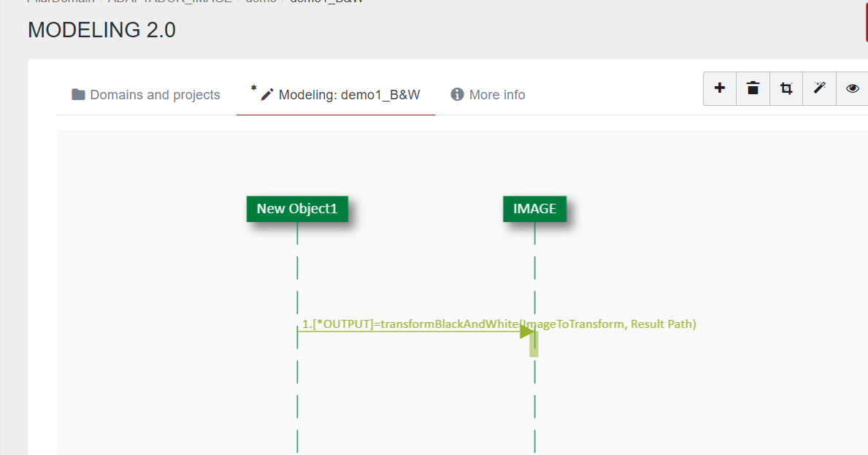Switch to Modeling: demo1_B&W tab
This screenshot has height=455, width=868.
click(x=349, y=95)
